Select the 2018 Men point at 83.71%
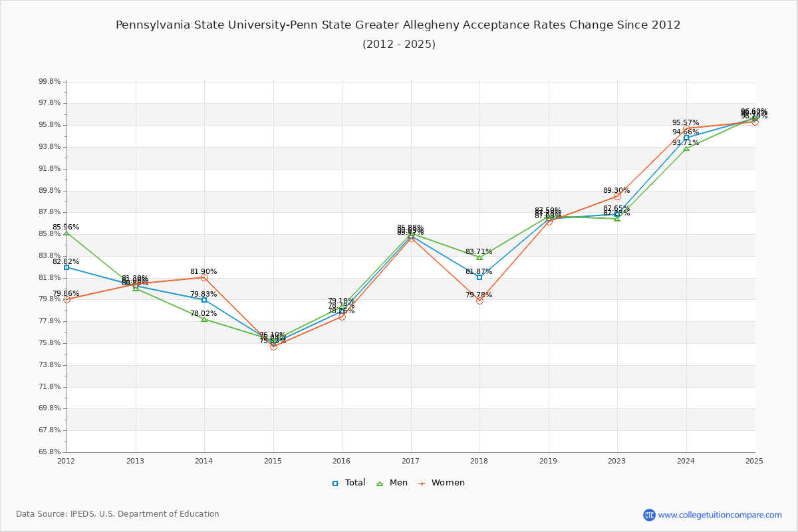The height and width of the screenshot is (532, 798). [479, 257]
